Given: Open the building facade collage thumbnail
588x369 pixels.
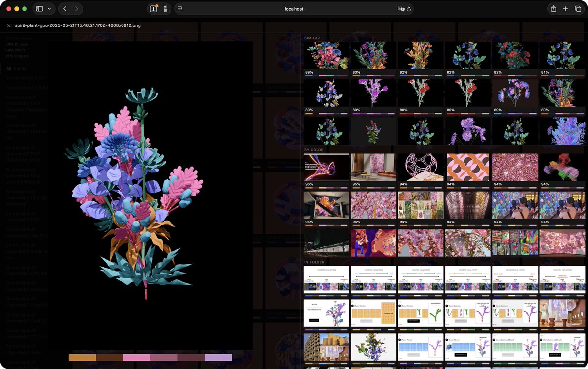Looking at the screenshot, I should pyautogui.click(x=326, y=348).
